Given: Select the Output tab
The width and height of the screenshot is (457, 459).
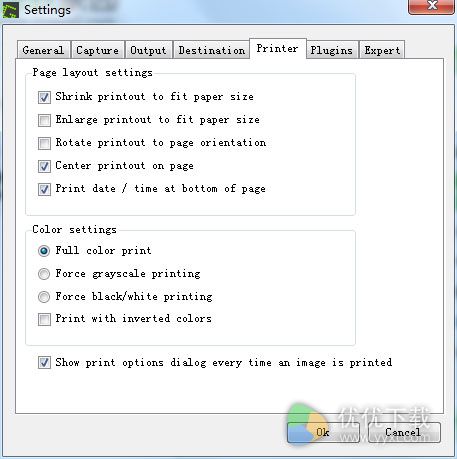Looking at the screenshot, I should pyautogui.click(x=148, y=50).
